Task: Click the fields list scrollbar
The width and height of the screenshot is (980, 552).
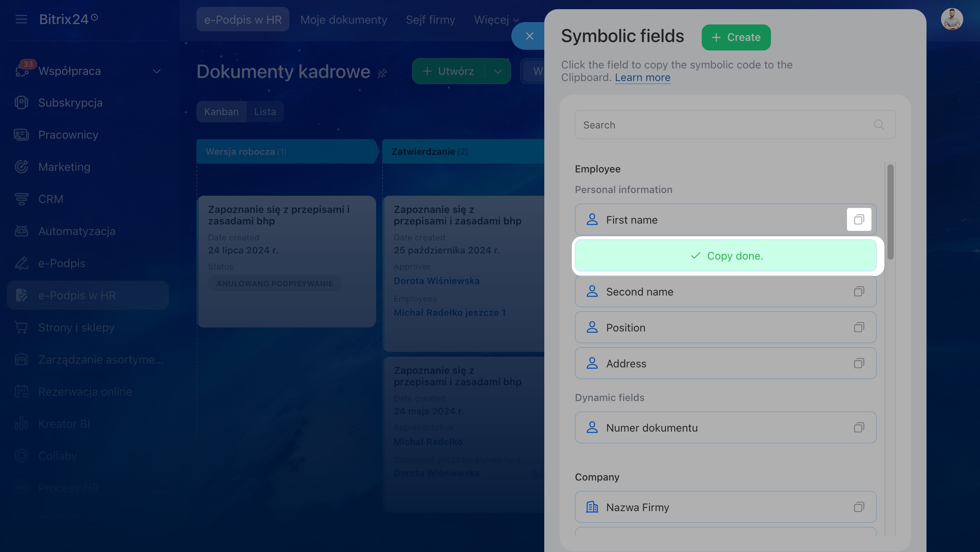Action: pyautogui.click(x=890, y=212)
